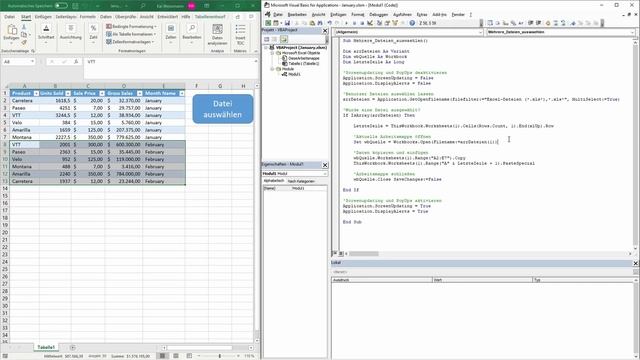Image resolution: width=640 pixels, height=360 pixels.
Task: Click the Excel search magnifier in title bar
Action: pyautogui.click(x=142, y=6)
